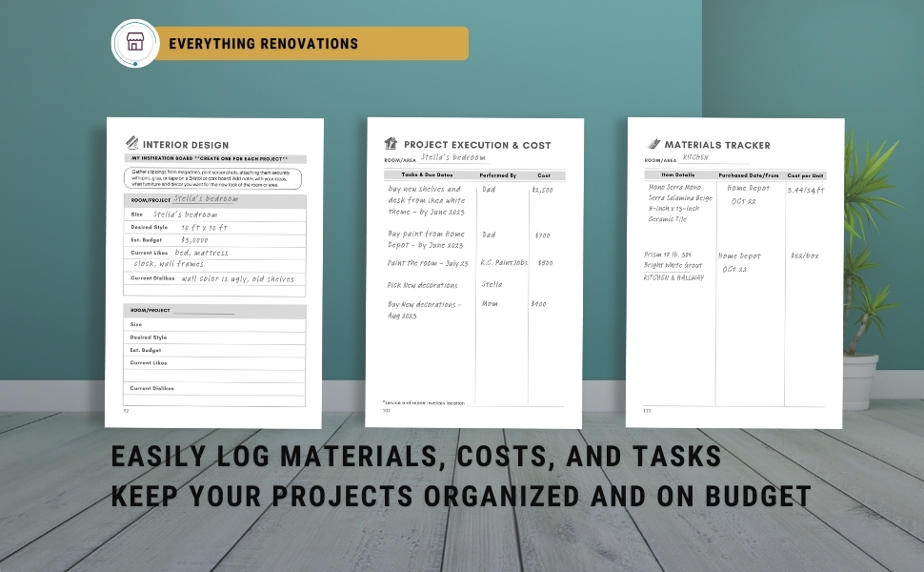Viewport: 924px width, 572px height.
Task: Click the Pick New decorations task
Action: click(x=422, y=285)
